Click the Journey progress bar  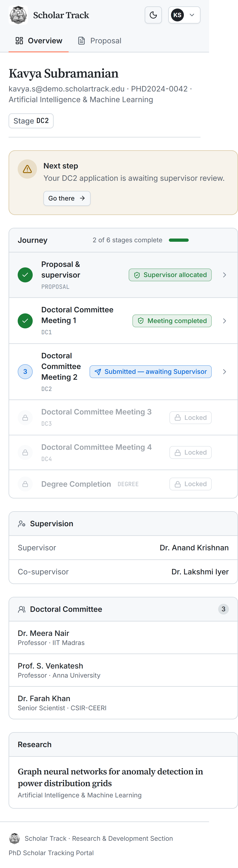pos(178,240)
